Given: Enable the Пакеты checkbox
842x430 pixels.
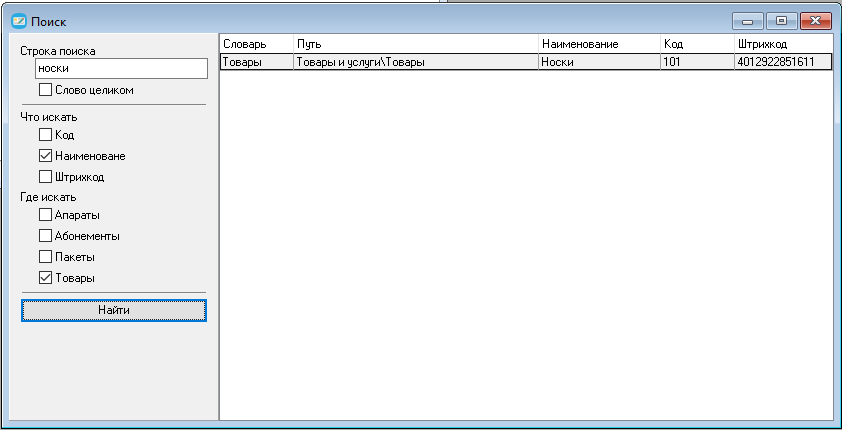Looking at the screenshot, I should click(x=46, y=257).
